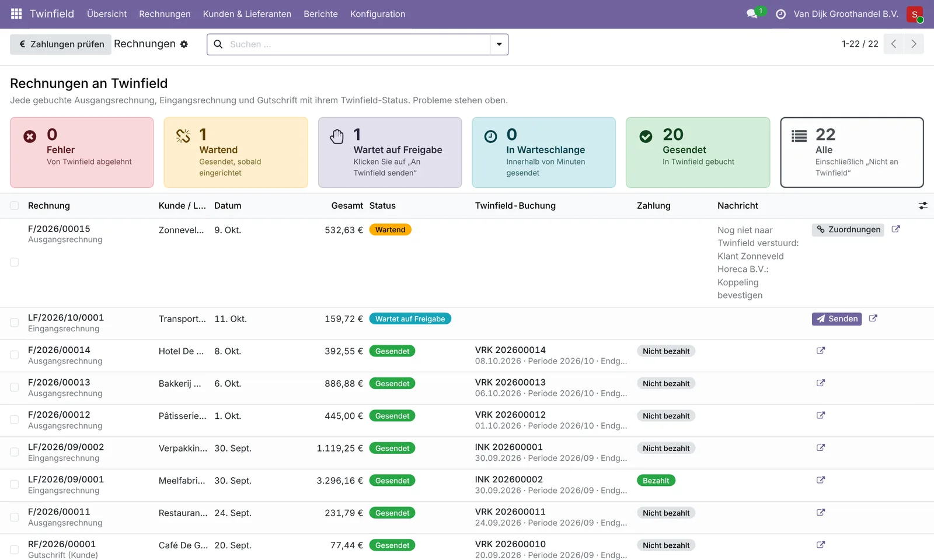Click the search magnifier icon

coord(218,44)
